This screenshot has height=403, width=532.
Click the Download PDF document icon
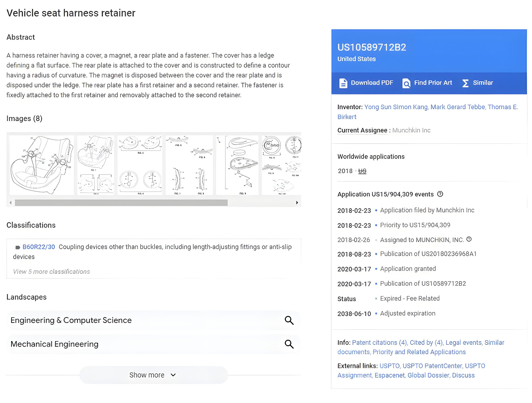pos(343,83)
